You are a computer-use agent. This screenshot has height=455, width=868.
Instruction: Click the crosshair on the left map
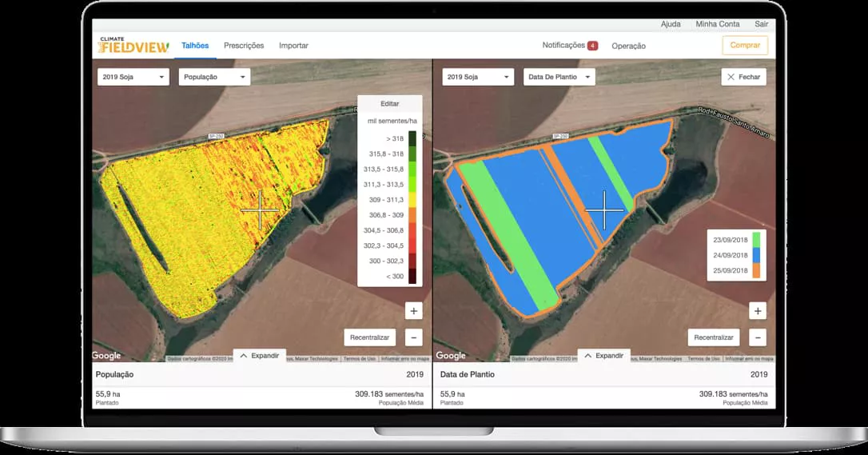click(x=260, y=210)
